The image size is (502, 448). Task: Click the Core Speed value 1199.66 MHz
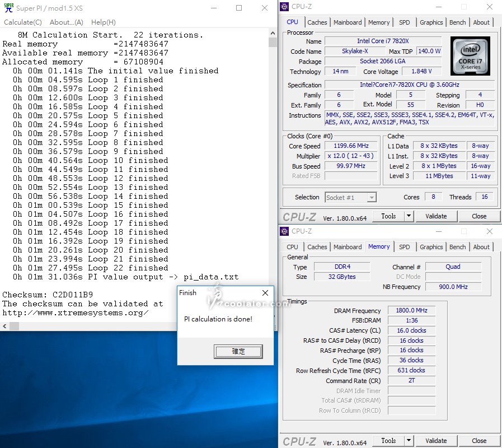(x=351, y=146)
